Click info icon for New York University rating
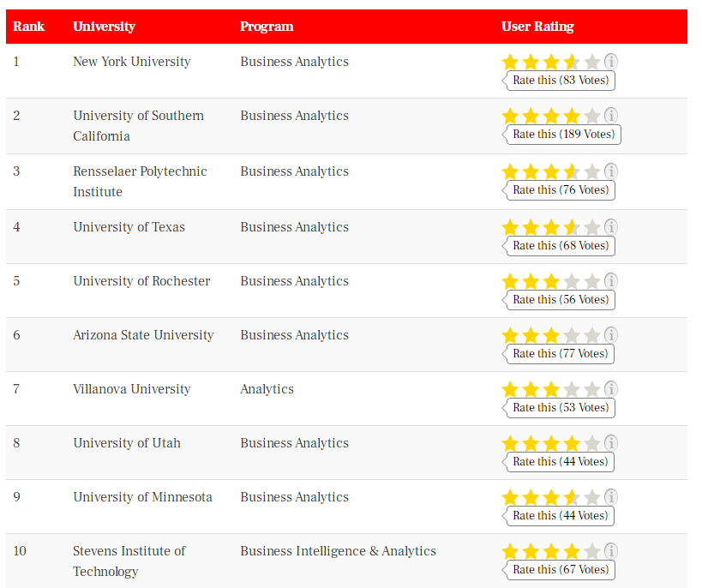The width and height of the screenshot is (702, 588). (x=610, y=62)
